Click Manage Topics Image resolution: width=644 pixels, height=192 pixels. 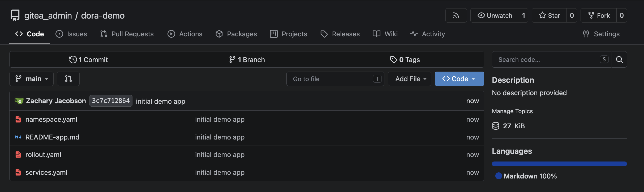(x=512, y=111)
